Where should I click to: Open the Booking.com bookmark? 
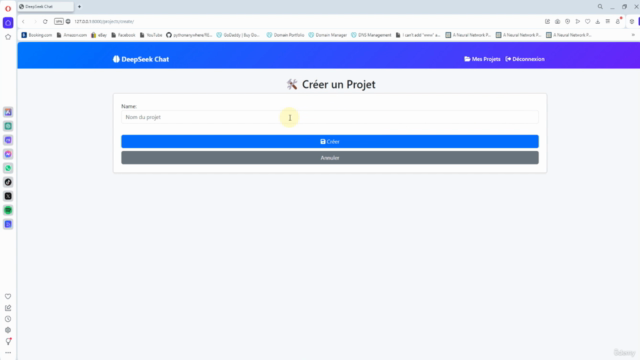pos(37,35)
